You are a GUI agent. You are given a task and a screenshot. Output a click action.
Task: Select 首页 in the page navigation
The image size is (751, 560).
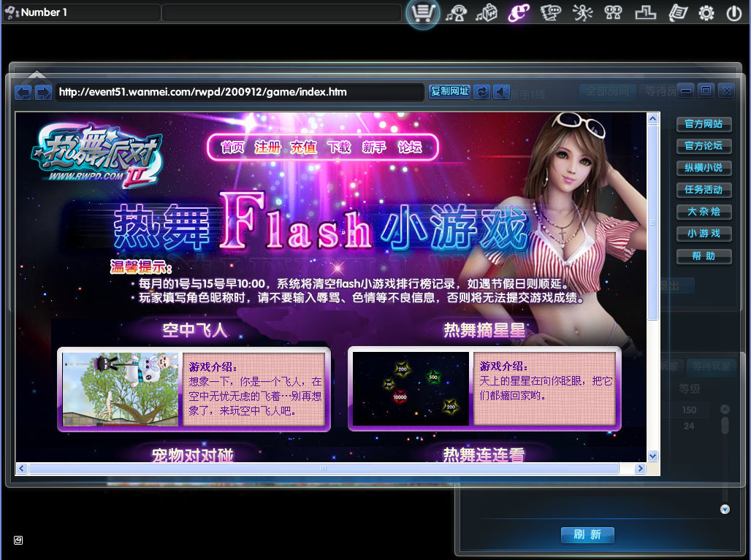tap(232, 147)
